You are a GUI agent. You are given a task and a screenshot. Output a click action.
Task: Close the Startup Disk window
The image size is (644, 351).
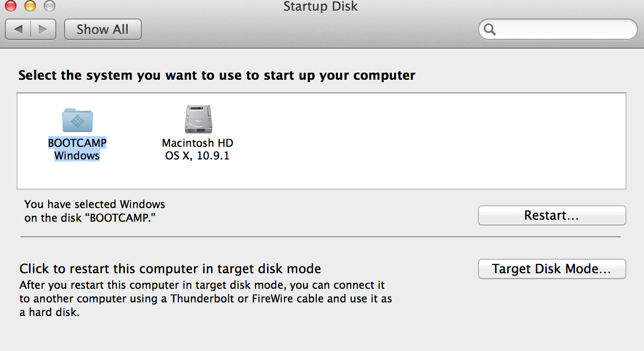[x=11, y=6]
